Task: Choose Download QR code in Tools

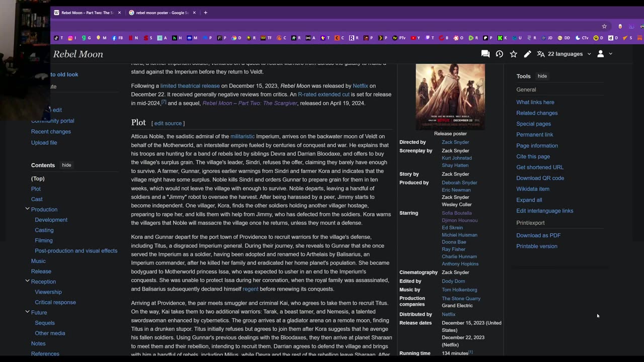Action: tap(540, 178)
